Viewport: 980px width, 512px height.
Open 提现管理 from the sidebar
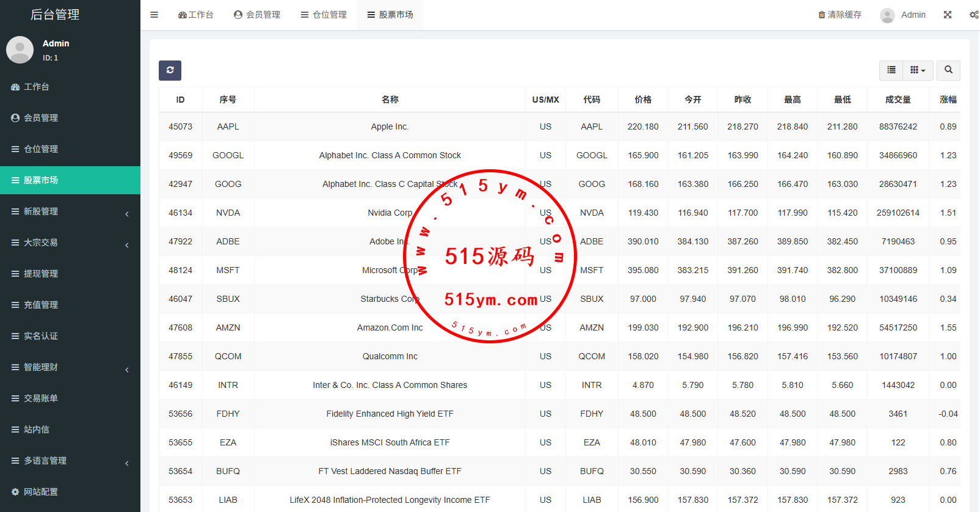pos(41,274)
